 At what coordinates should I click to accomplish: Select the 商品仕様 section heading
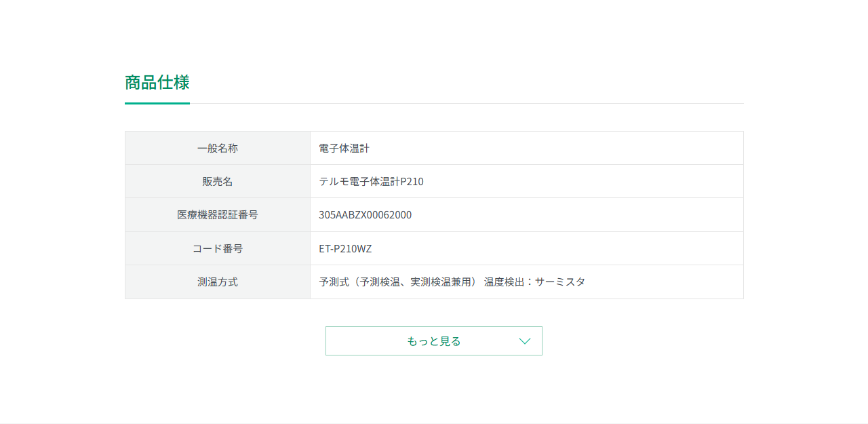tap(157, 83)
